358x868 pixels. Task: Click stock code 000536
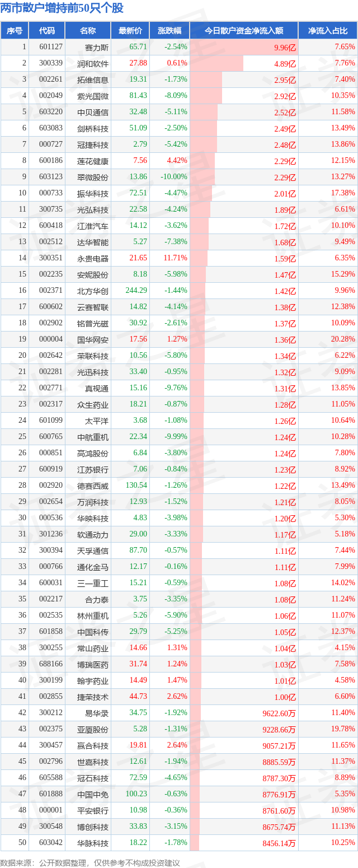coord(51,518)
